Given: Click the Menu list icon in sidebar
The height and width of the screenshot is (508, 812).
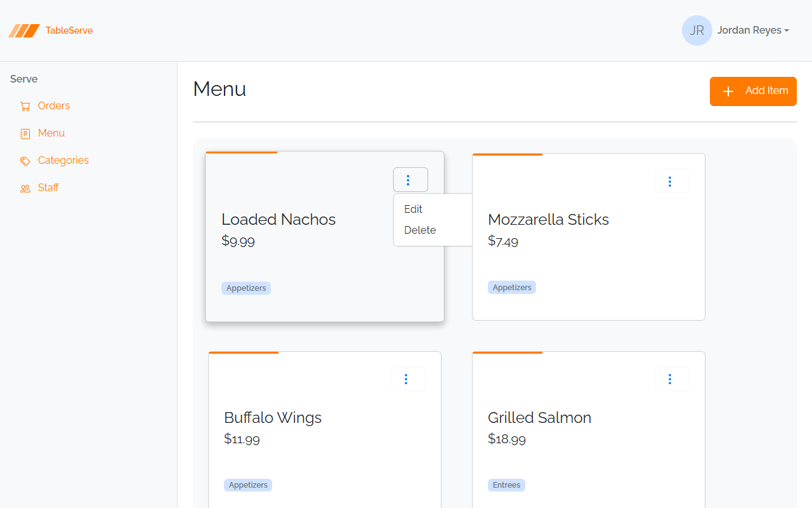Looking at the screenshot, I should [x=25, y=133].
